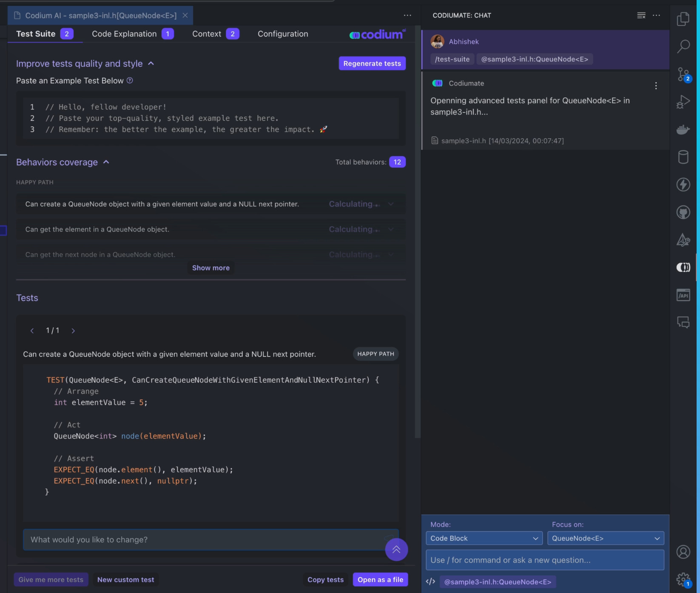
Task: Click Open as a file button
Action: (380, 579)
